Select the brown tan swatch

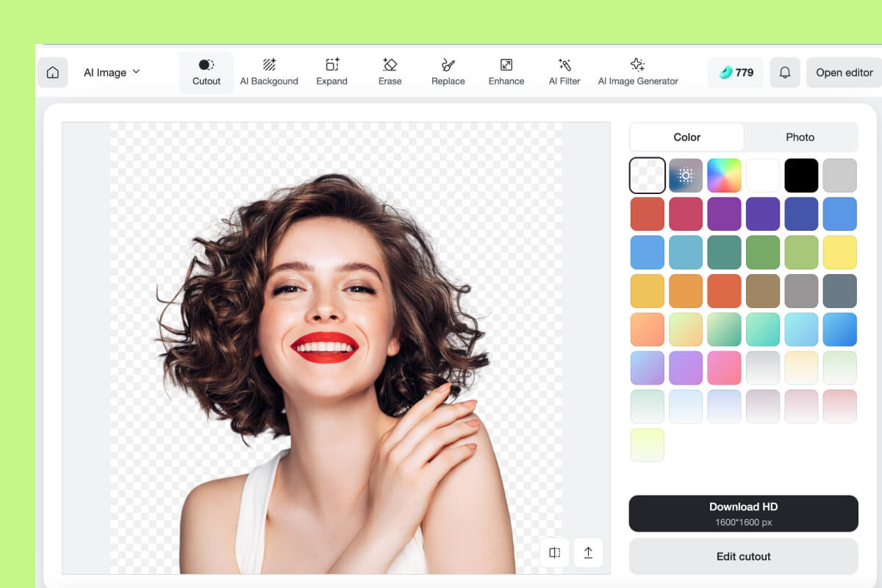[x=763, y=291]
